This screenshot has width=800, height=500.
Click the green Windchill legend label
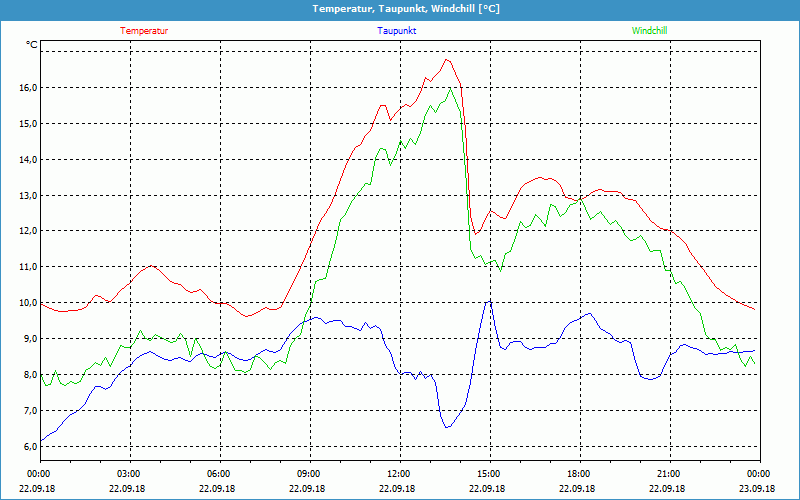click(x=649, y=31)
